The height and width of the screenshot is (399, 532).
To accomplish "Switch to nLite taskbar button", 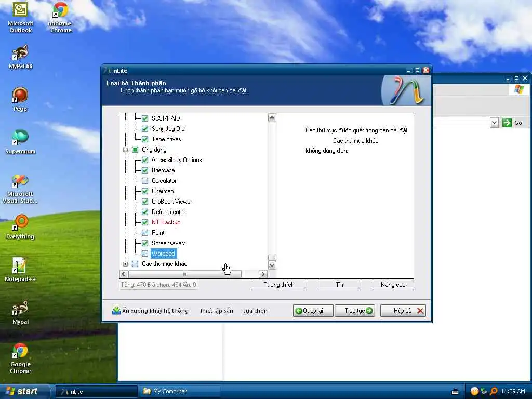I will [96, 392].
